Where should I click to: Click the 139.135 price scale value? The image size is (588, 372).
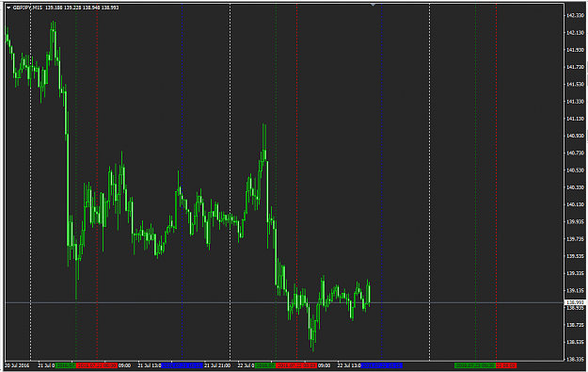point(576,291)
